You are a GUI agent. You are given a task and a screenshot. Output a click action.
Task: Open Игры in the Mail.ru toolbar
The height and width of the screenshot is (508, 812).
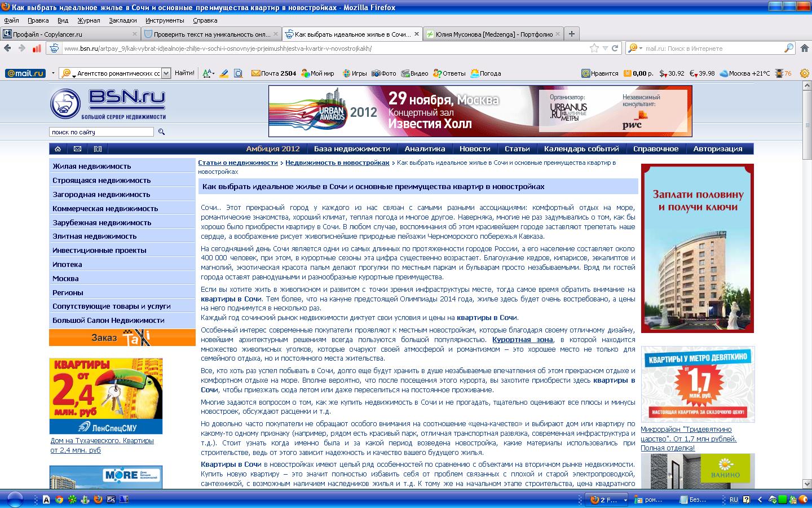click(x=354, y=73)
